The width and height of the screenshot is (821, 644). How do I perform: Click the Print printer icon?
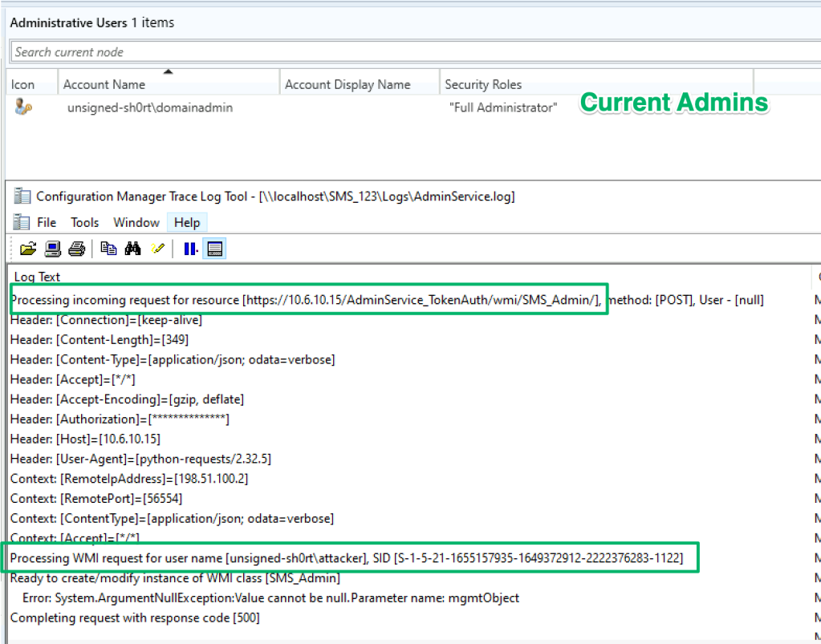tap(76, 249)
